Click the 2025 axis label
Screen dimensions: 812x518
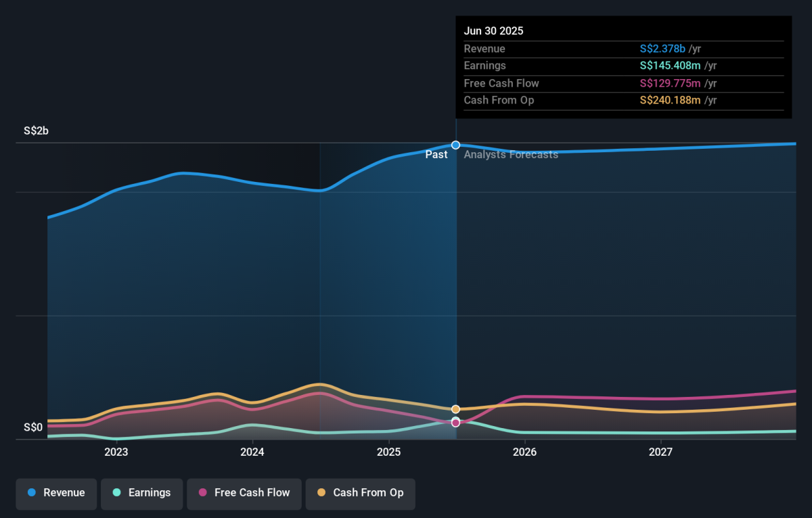pos(388,452)
